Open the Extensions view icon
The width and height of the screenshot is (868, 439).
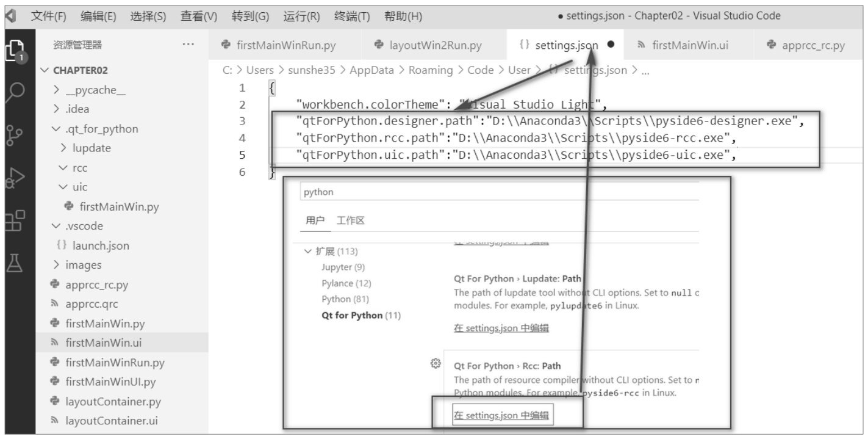[x=13, y=221]
